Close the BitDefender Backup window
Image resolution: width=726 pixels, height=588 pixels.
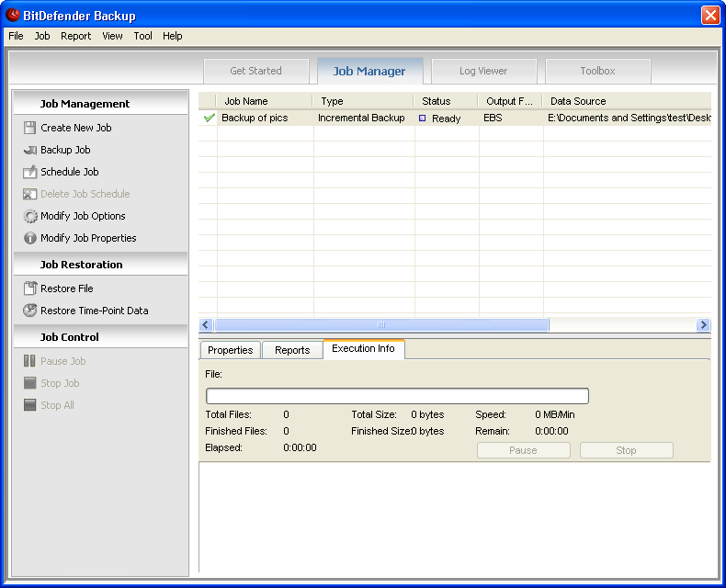tap(710, 16)
